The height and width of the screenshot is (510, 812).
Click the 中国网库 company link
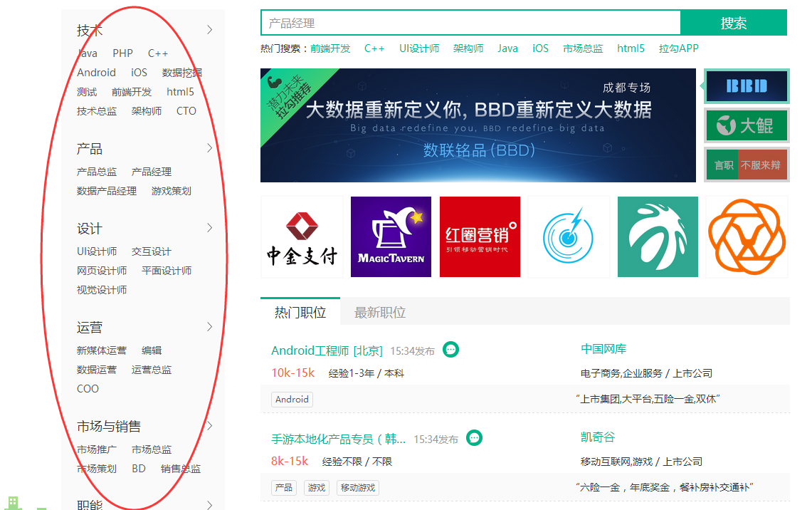(603, 349)
